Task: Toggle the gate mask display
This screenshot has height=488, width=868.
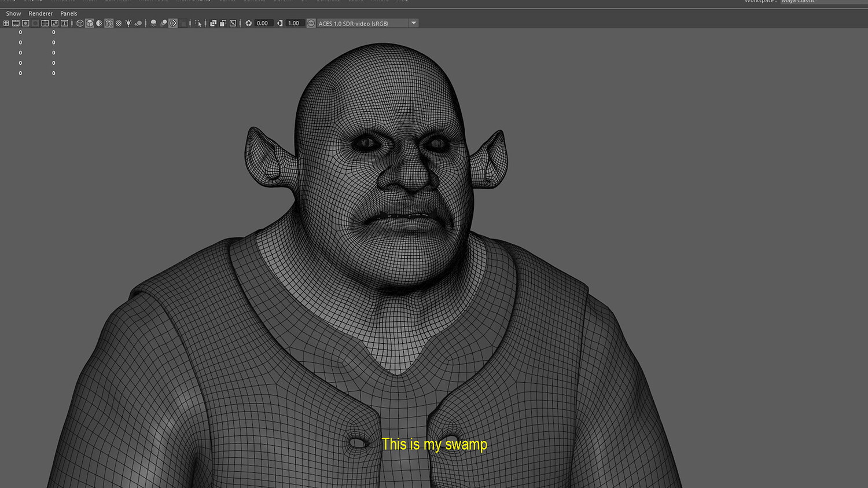Action: [35, 23]
